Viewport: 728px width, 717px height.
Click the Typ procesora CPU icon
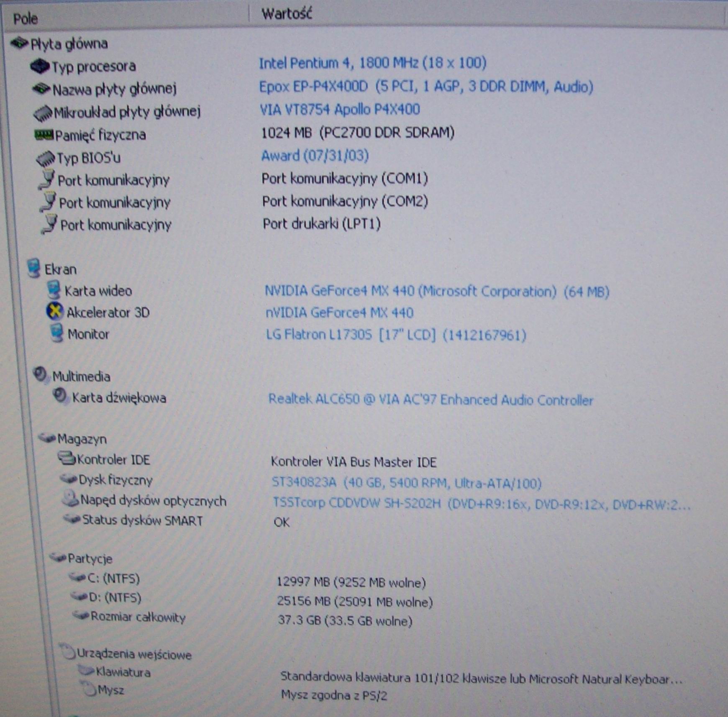tap(40, 66)
